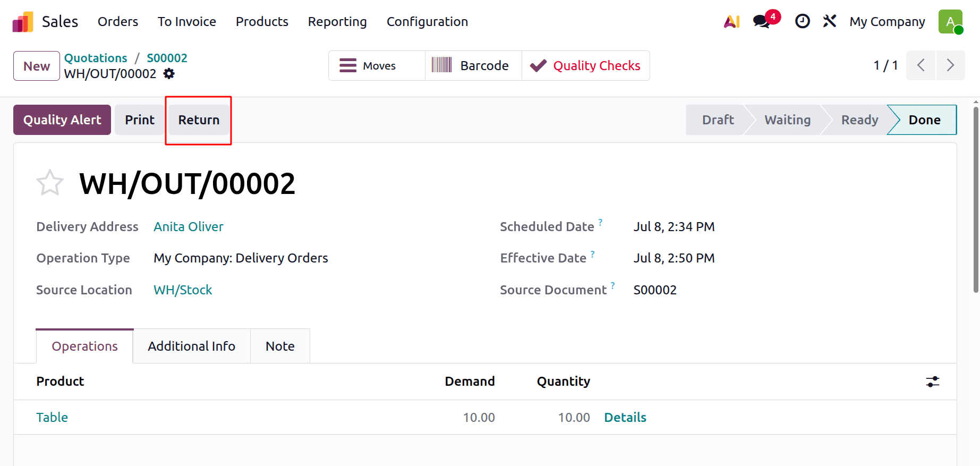980x466 pixels.
Task: Switch to the Additional Info tab
Action: 192,346
